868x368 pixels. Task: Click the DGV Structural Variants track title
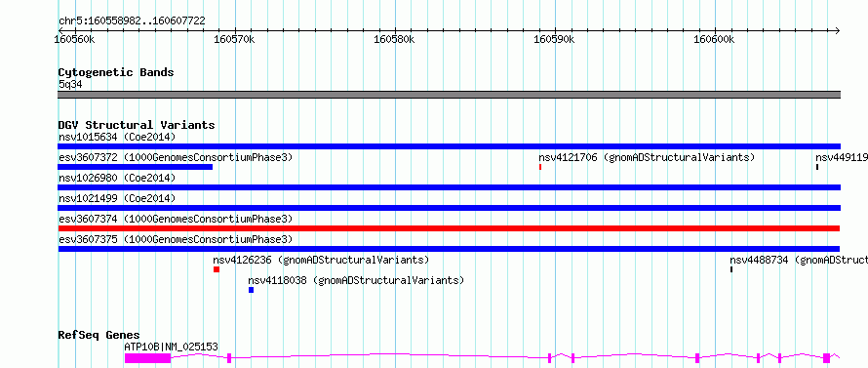[137, 125]
